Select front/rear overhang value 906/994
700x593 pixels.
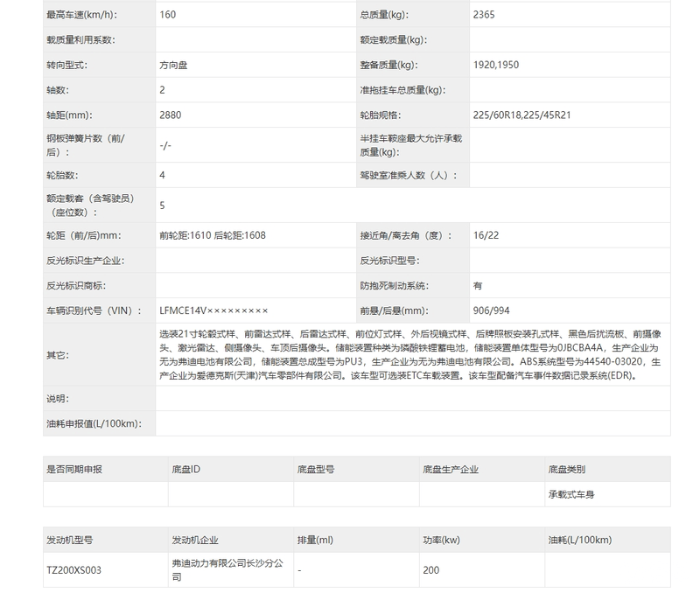(491, 310)
